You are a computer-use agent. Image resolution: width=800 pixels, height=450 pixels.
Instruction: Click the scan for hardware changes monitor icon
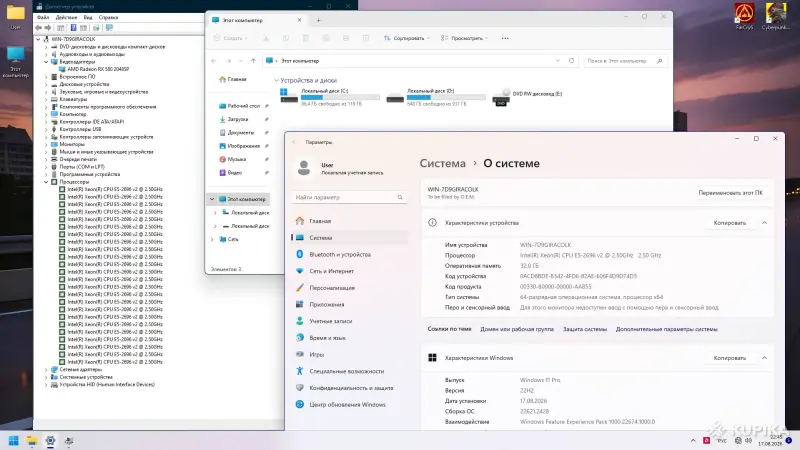tap(109, 28)
